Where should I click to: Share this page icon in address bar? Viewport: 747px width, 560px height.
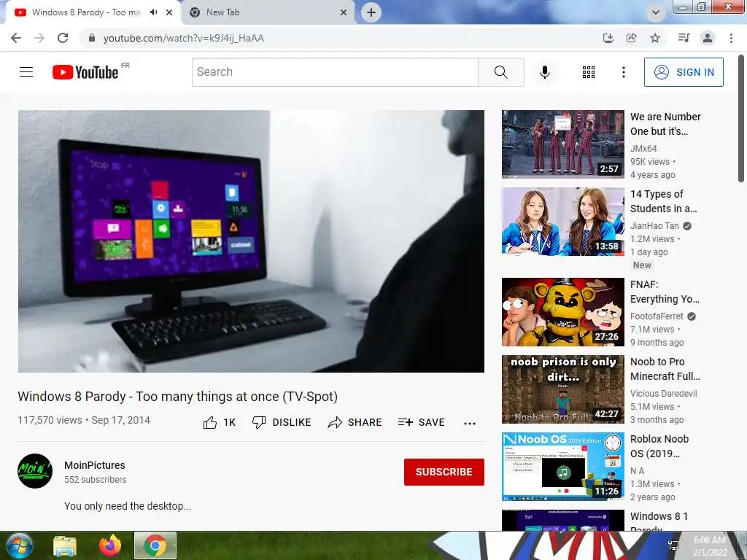pos(631,38)
